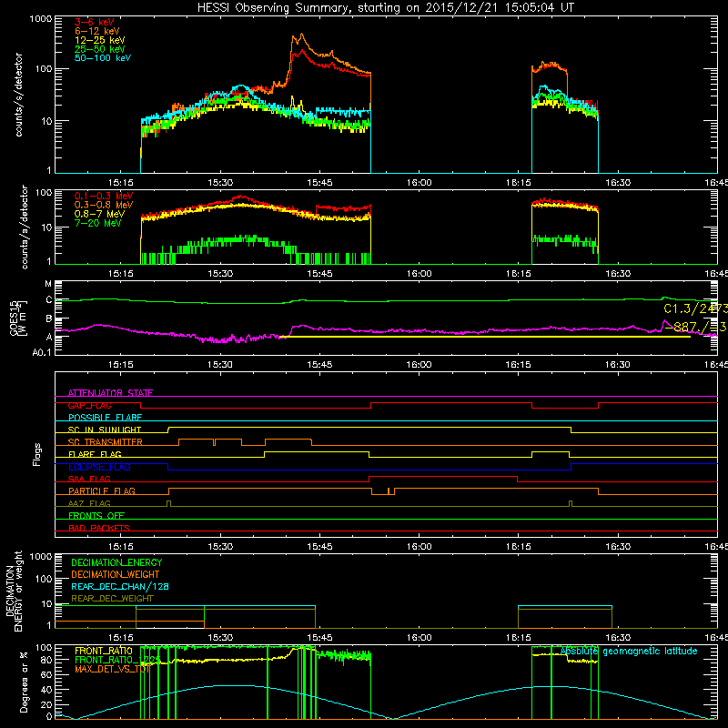This screenshot has height=728, width=728.
Task: Select the SC_TRANSMITTER flag label
Action: tap(106, 442)
